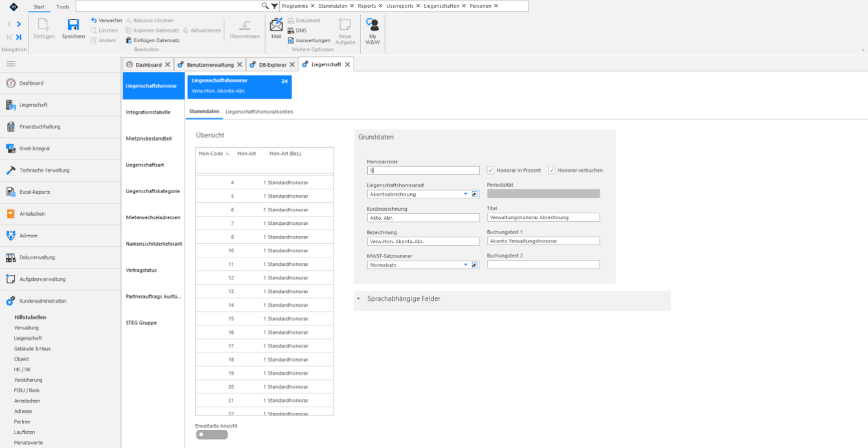The image size is (868, 448).
Task: Select row with Hon-Code 10
Action: coord(264,251)
